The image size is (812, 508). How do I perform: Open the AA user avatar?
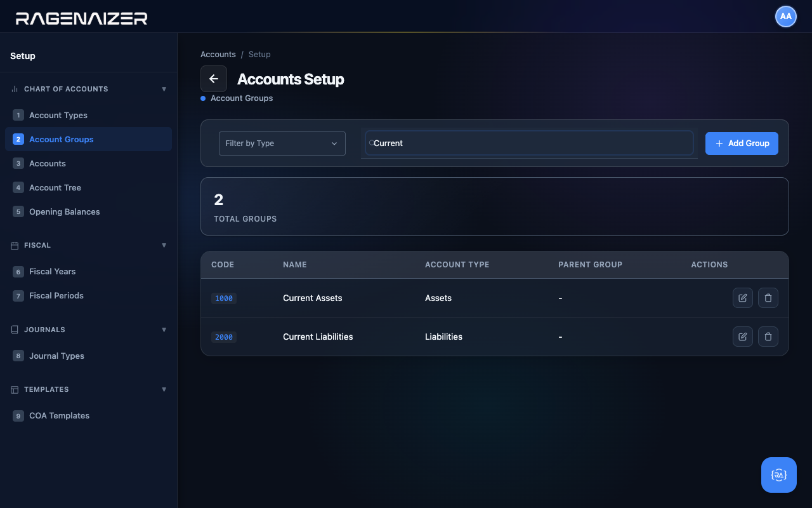[x=786, y=17]
